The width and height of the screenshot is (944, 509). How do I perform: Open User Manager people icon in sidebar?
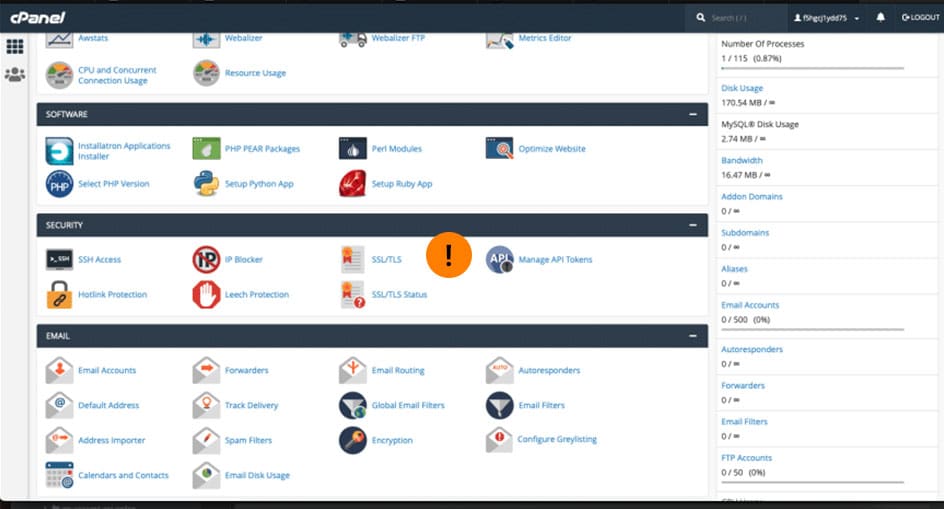(14, 75)
